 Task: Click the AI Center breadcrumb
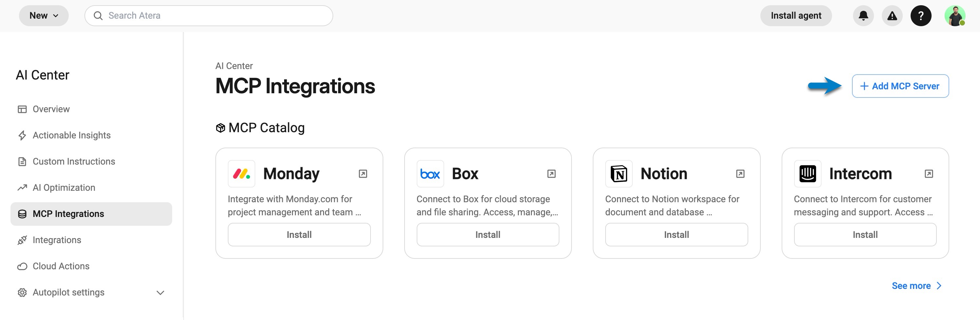[x=234, y=66]
